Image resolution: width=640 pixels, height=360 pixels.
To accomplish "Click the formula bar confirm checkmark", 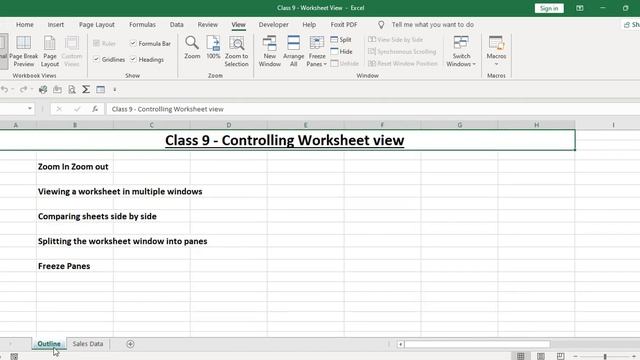I will click(x=77, y=109).
